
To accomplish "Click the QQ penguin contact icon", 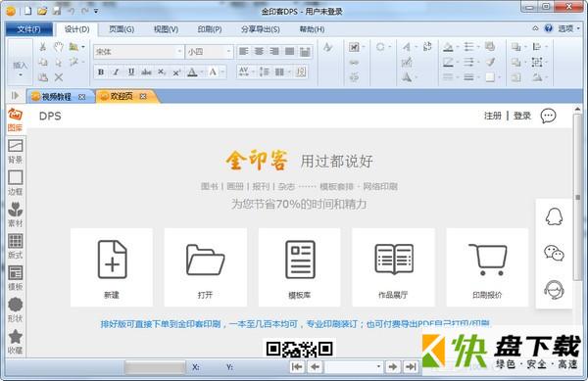I will click(x=554, y=216).
